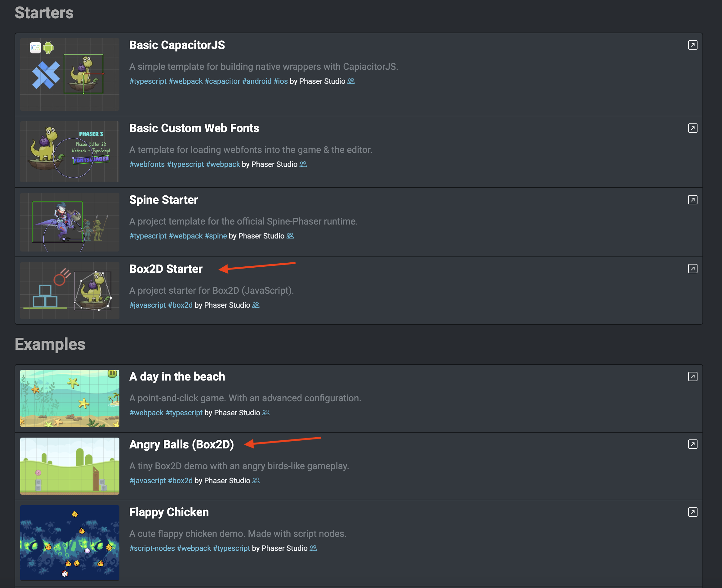722x588 pixels.
Task: Select the Basic CapacitorJS thumbnail
Action: [x=70, y=74]
